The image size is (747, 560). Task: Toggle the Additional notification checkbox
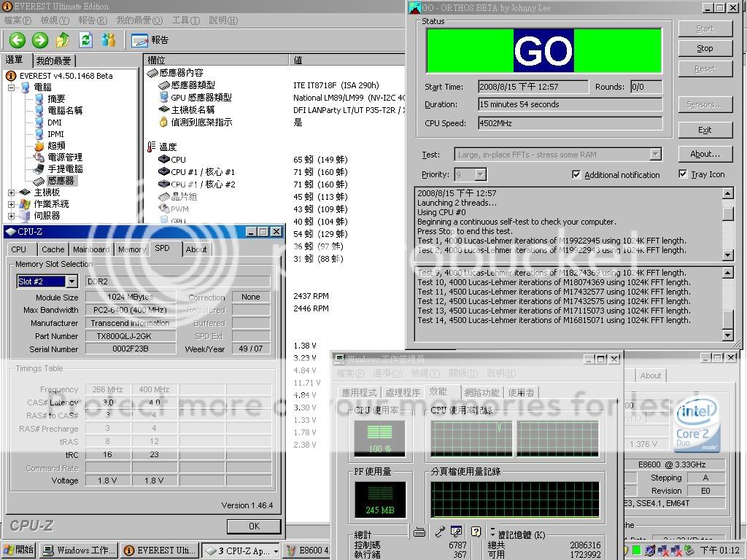pyautogui.click(x=577, y=175)
